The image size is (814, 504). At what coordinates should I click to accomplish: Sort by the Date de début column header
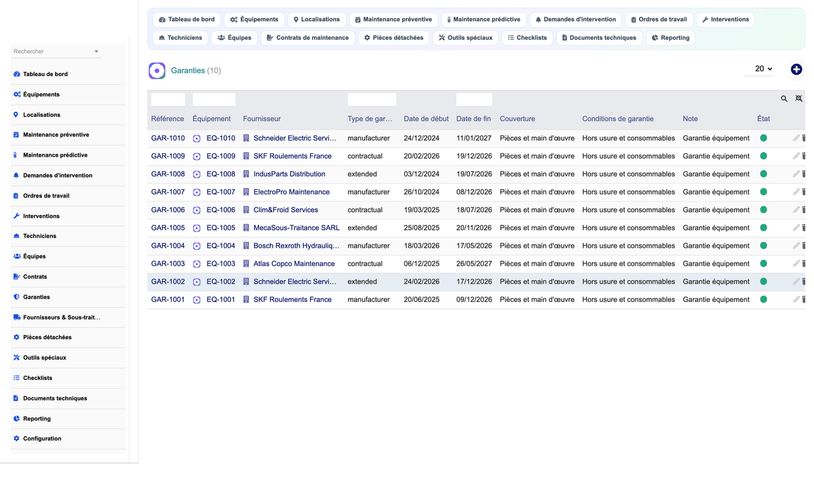(426, 119)
